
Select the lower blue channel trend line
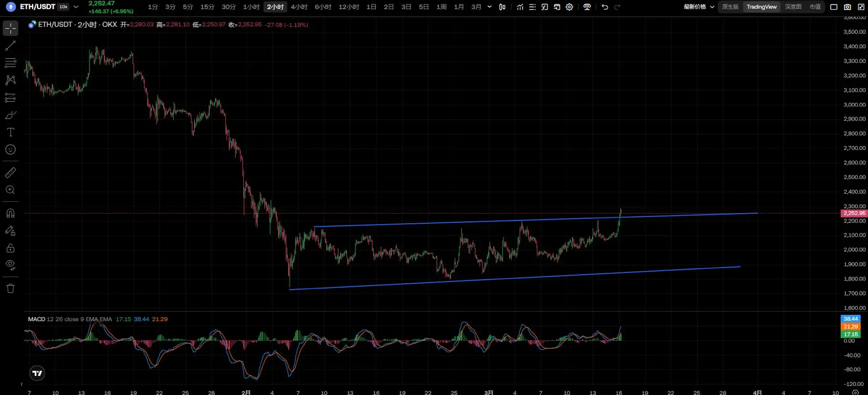coord(515,278)
